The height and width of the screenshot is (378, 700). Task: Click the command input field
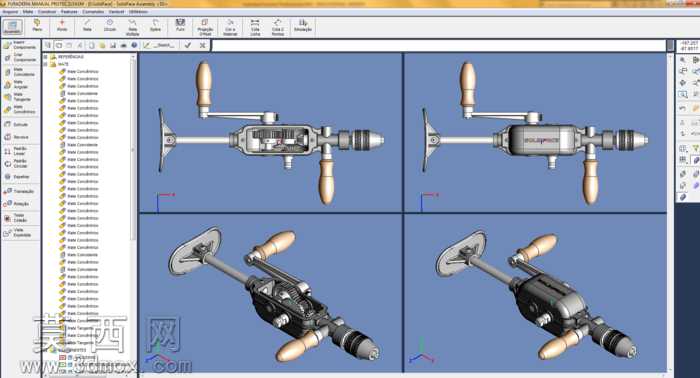tap(439, 46)
